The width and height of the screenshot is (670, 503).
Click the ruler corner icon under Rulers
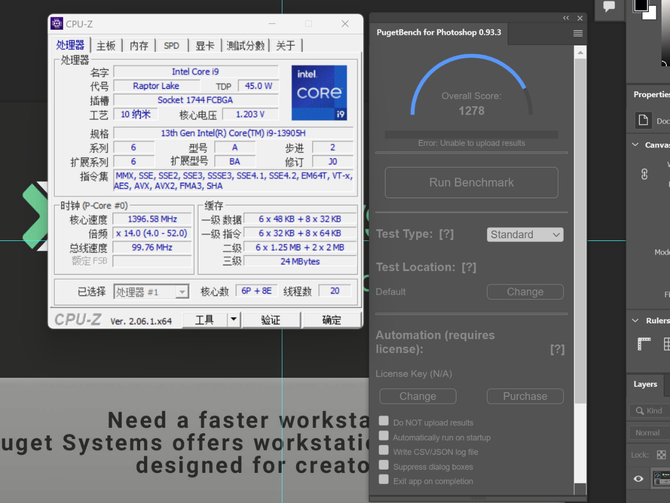644,344
